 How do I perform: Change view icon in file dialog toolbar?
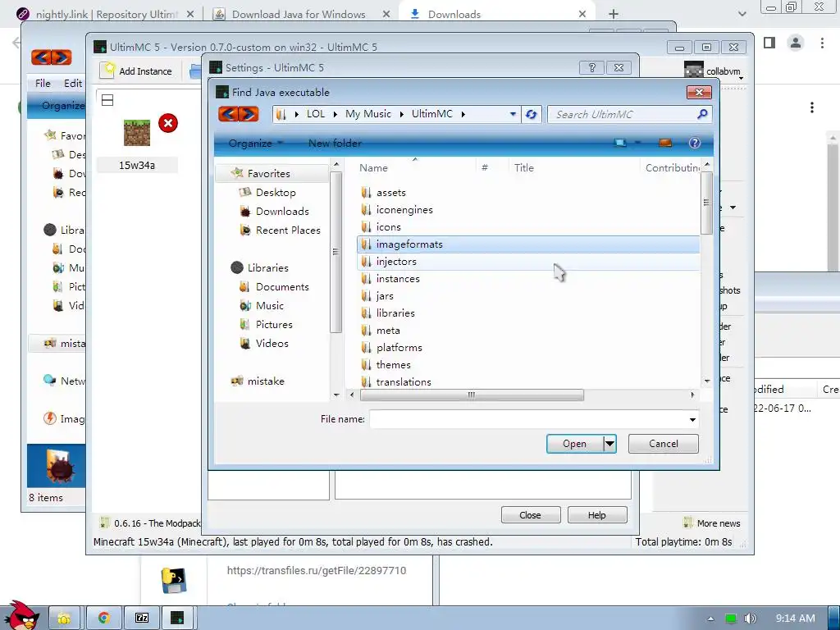pos(620,143)
